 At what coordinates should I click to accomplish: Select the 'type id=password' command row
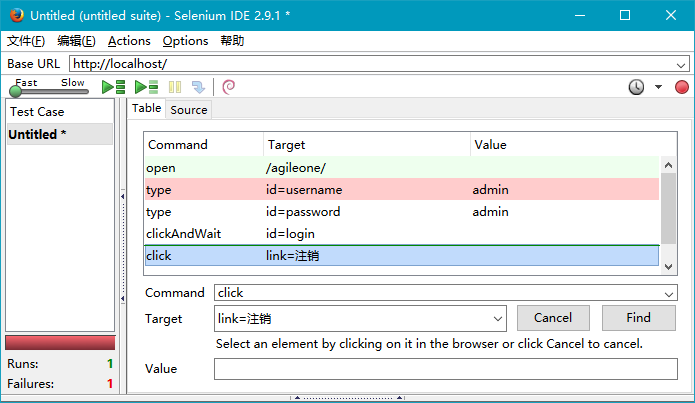[x=402, y=211]
